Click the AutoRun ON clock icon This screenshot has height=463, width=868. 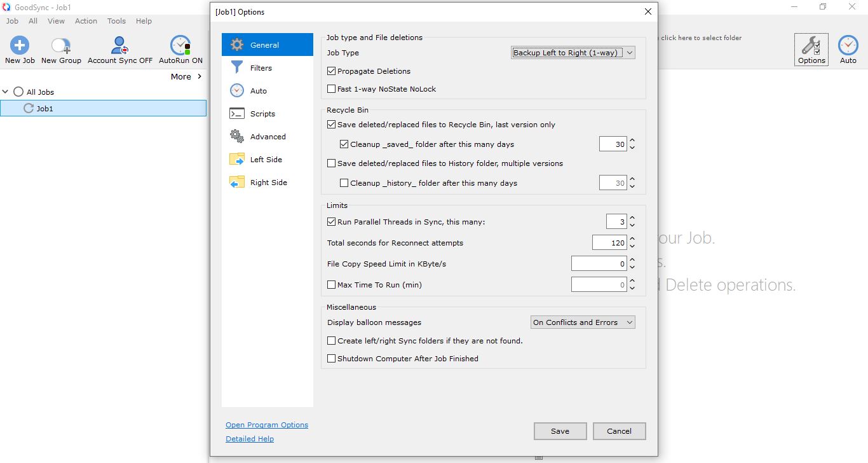(x=180, y=45)
